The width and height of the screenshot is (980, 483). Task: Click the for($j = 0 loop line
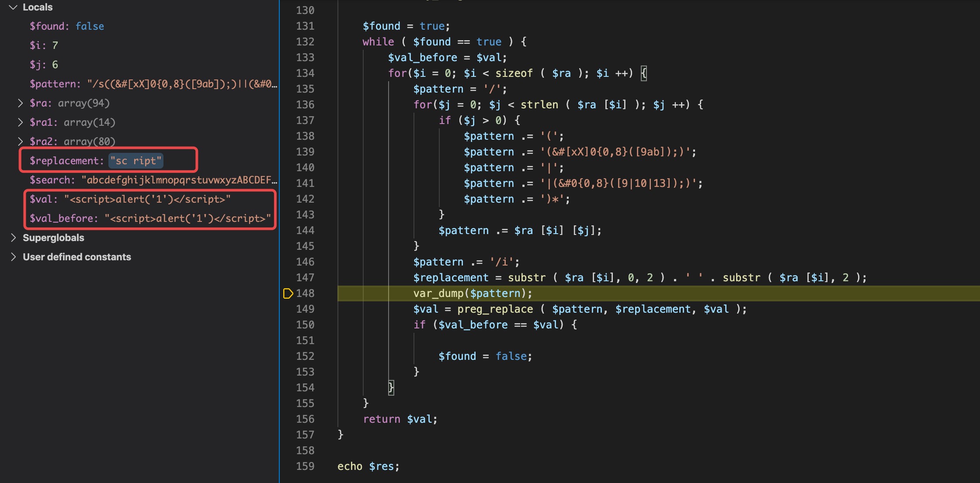(558, 105)
